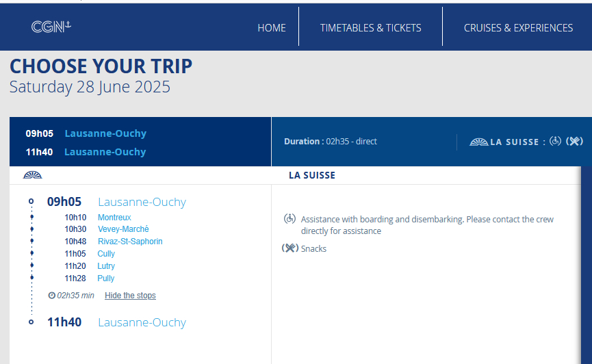Screen dimensions: 592x364
Task: Open the Cully stop link
Action: coord(106,254)
